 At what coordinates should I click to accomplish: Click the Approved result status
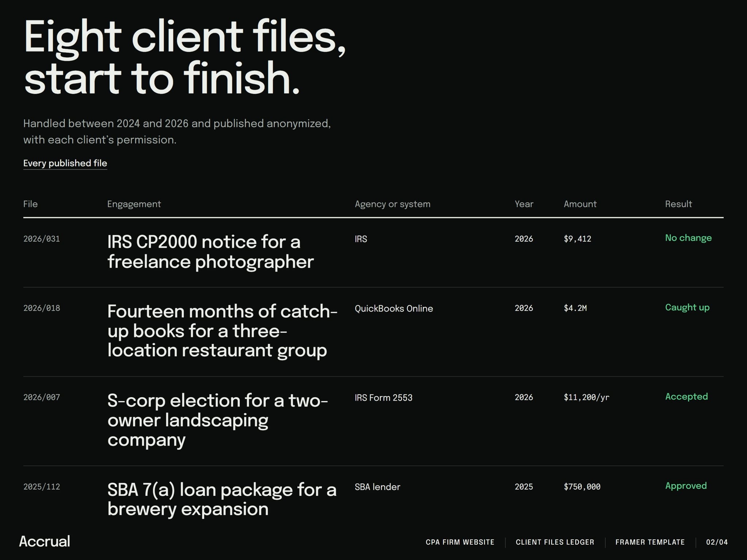(x=686, y=486)
